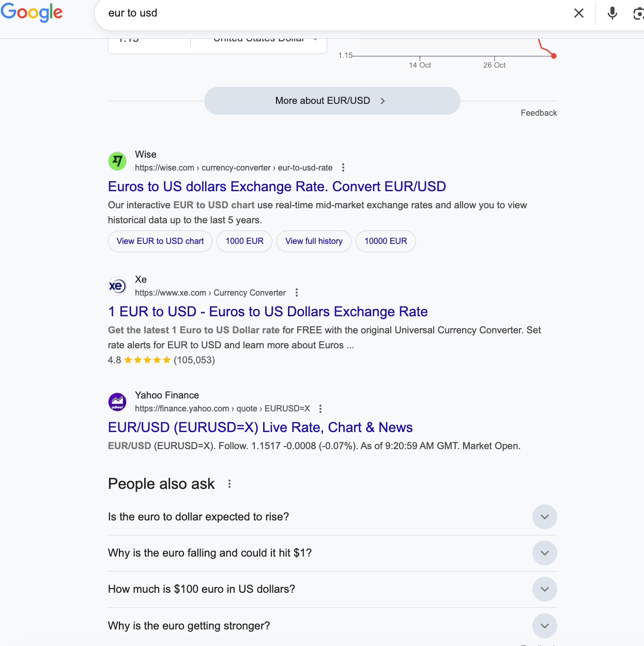
Task: Start voice search with microphone icon
Action: [612, 13]
